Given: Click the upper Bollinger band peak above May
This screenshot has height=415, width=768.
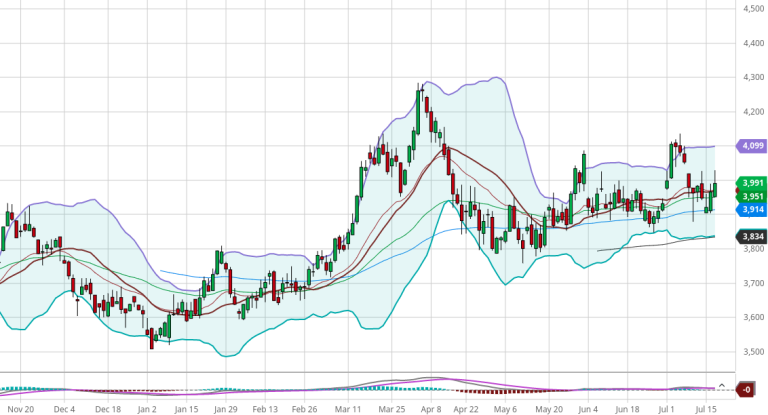Looking at the screenshot, I should coord(497,78).
